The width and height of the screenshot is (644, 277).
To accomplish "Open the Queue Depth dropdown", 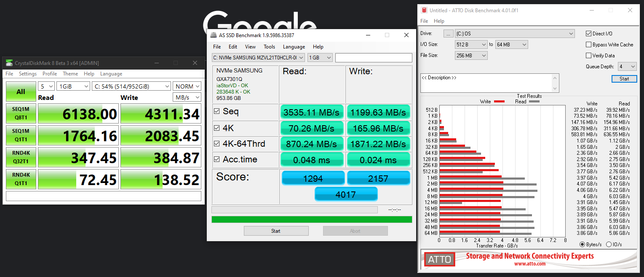I will click(627, 67).
